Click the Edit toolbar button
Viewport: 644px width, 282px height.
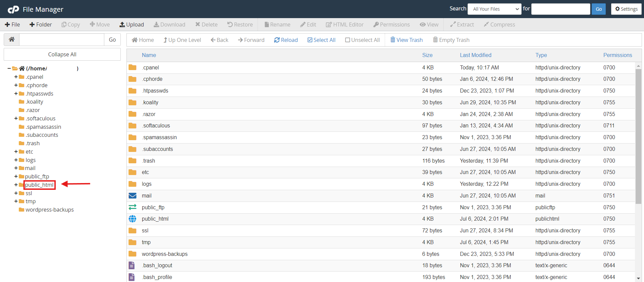308,24
